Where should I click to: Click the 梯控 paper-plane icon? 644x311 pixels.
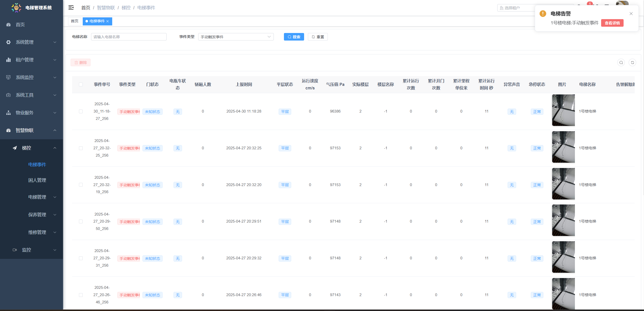point(15,148)
